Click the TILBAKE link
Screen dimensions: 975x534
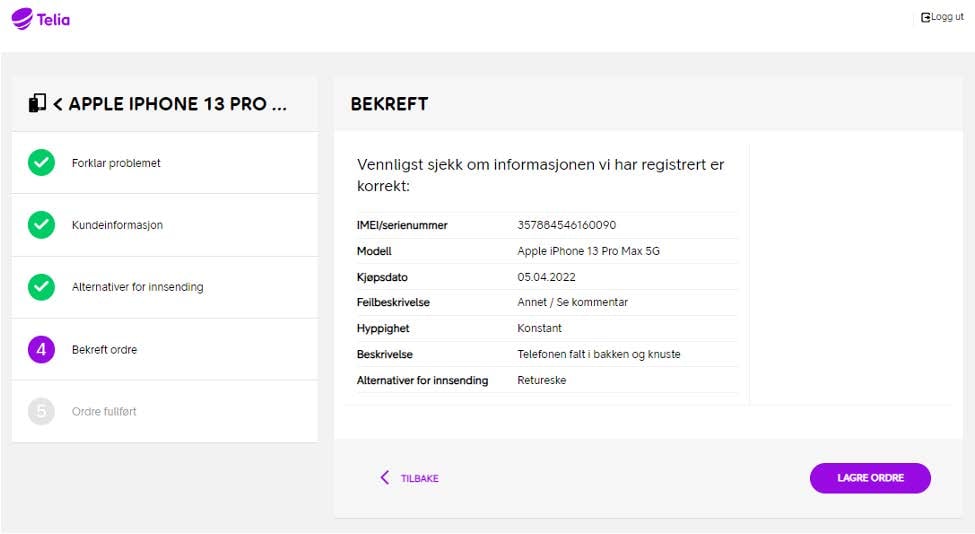coord(420,478)
